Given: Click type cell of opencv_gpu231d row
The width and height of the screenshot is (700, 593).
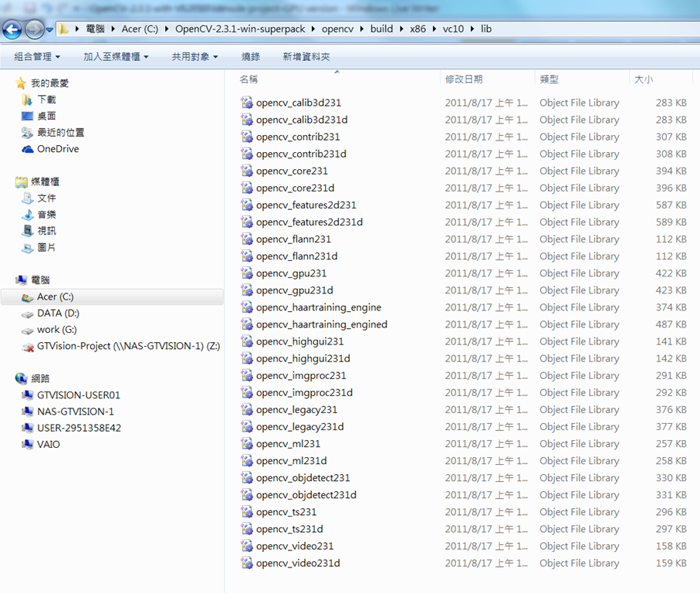Looking at the screenshot, I should click(580, 290).
